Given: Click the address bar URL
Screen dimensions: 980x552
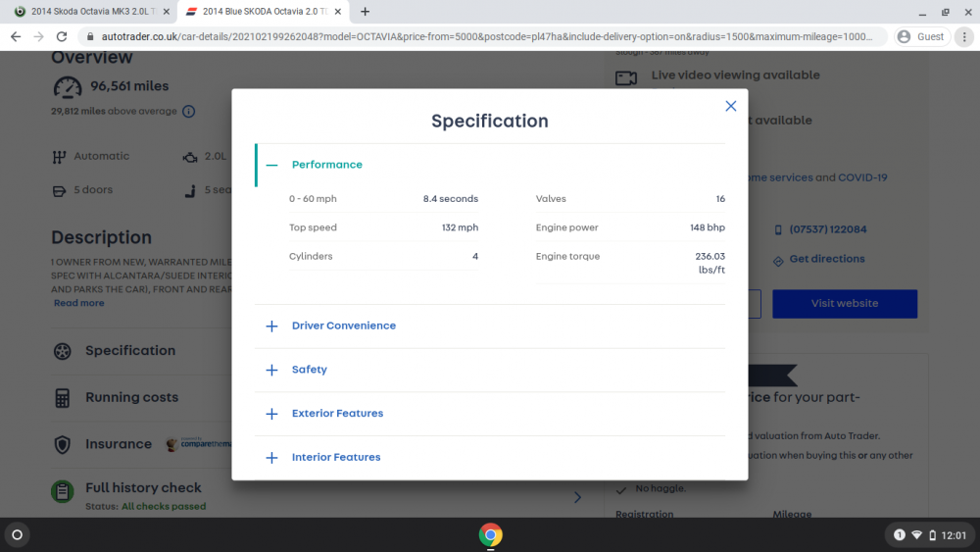Looking at the screenshot, I should click(x=487, y=37).
